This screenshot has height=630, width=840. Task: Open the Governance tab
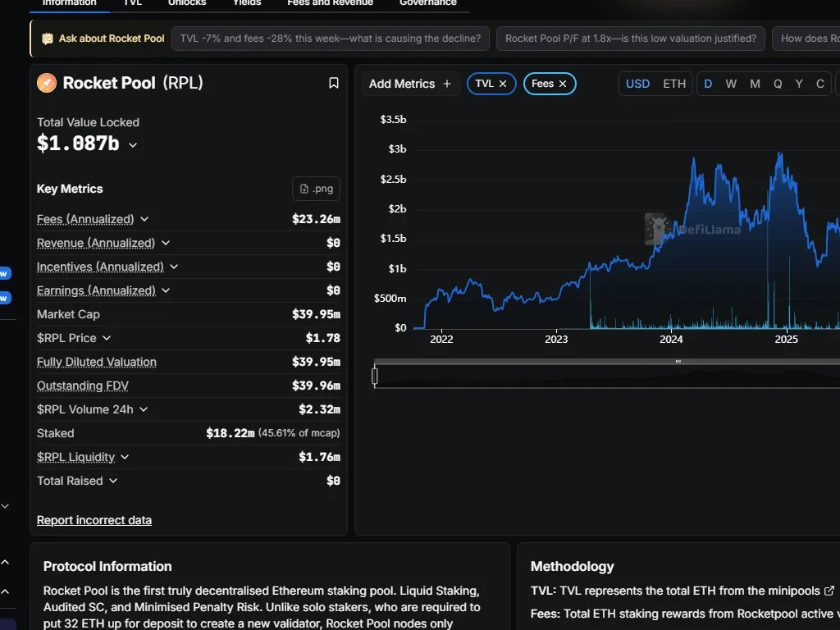click(428, 3)
